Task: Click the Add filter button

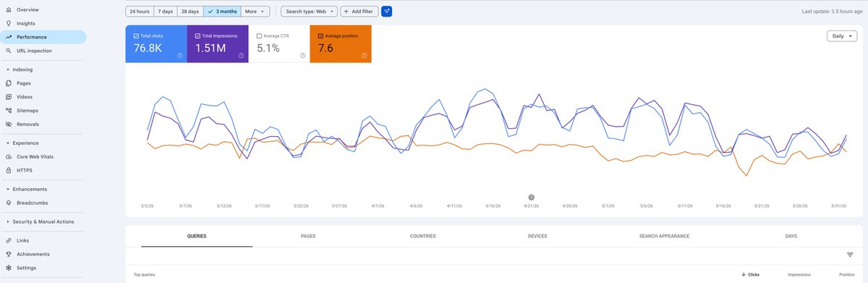Action: (x=359, y=12)
